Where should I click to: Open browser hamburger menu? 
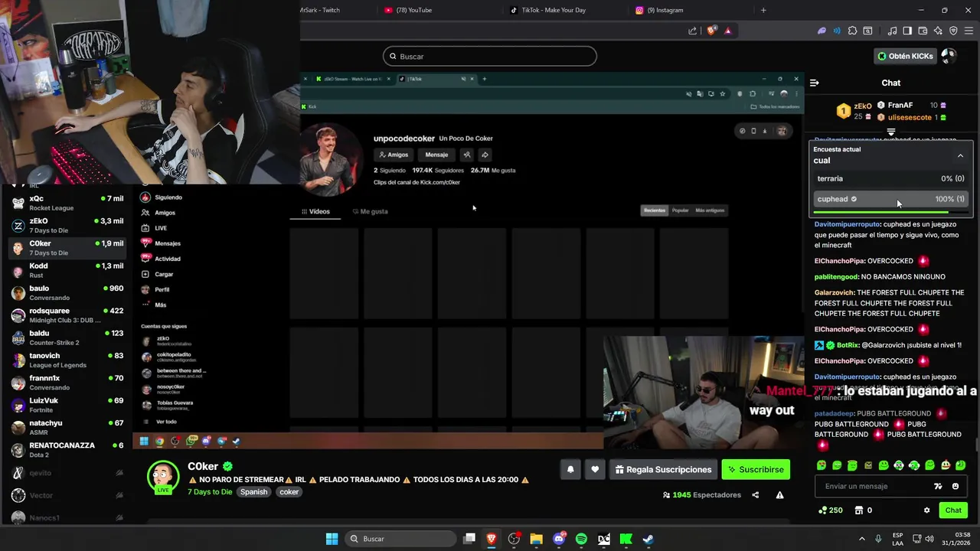pos(969,31)
